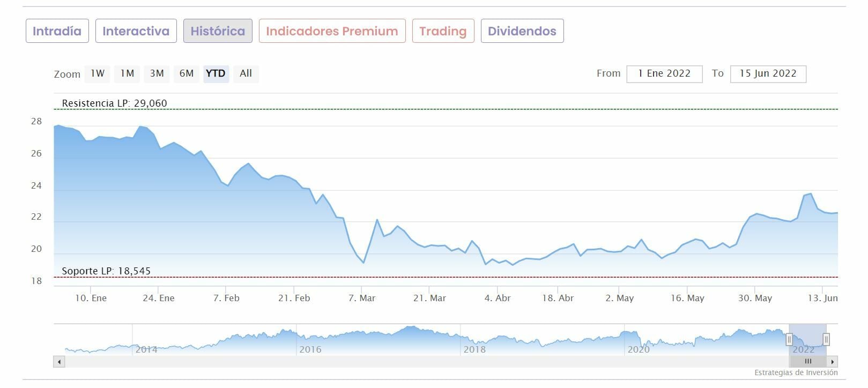Open Indicadores Premium tab

(332, 31)
